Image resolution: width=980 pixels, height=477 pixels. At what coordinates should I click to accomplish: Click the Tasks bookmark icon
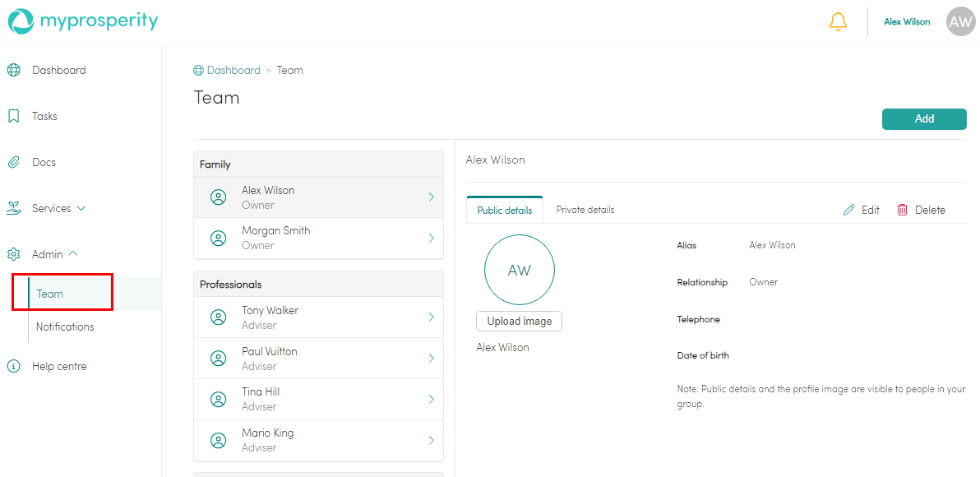(x=14, y=117)
